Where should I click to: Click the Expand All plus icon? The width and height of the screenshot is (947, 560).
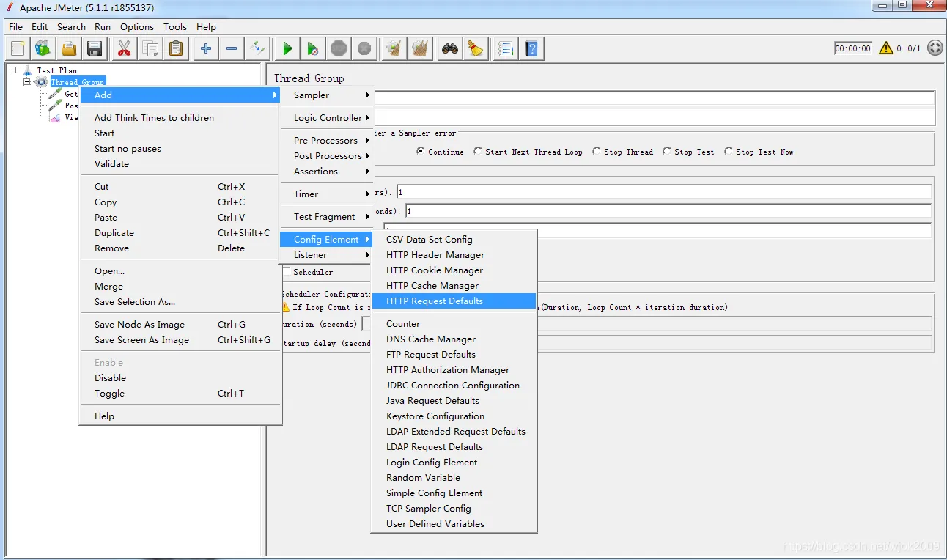pyautogui.click(x=206, y=49)
